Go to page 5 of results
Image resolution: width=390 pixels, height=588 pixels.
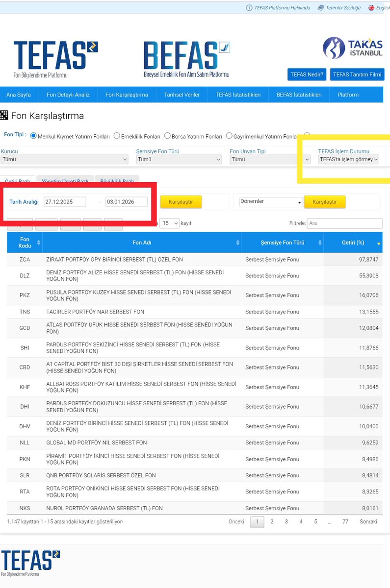coord(315,521)
